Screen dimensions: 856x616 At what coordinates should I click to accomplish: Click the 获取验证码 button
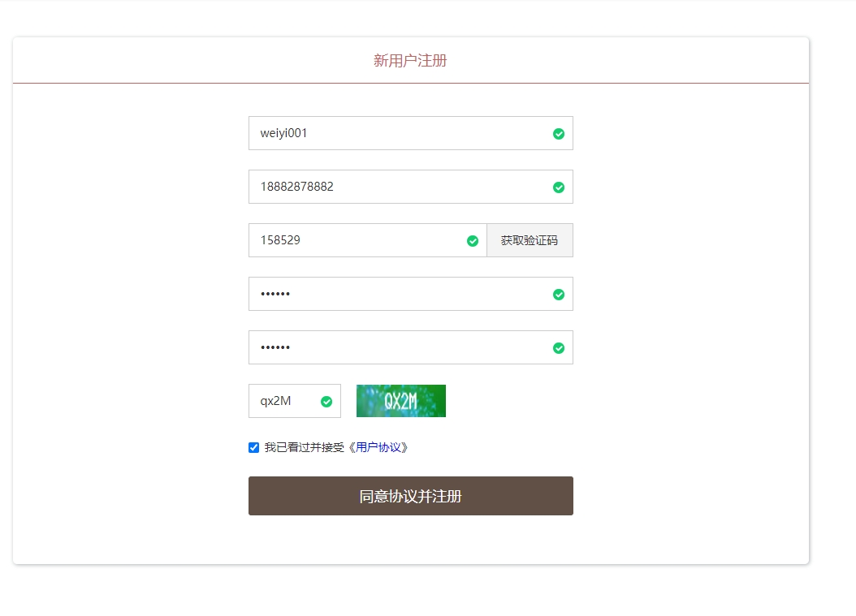(x=530, y=240)
